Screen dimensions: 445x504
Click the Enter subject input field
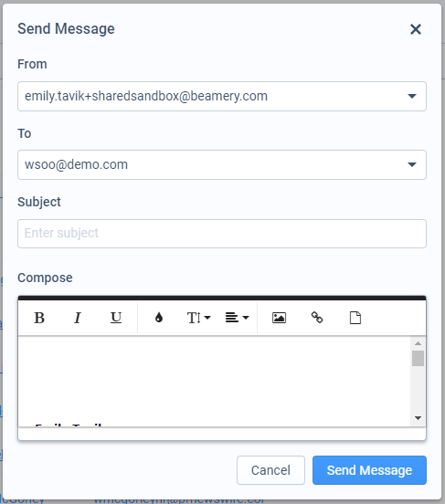coord(222,234)
